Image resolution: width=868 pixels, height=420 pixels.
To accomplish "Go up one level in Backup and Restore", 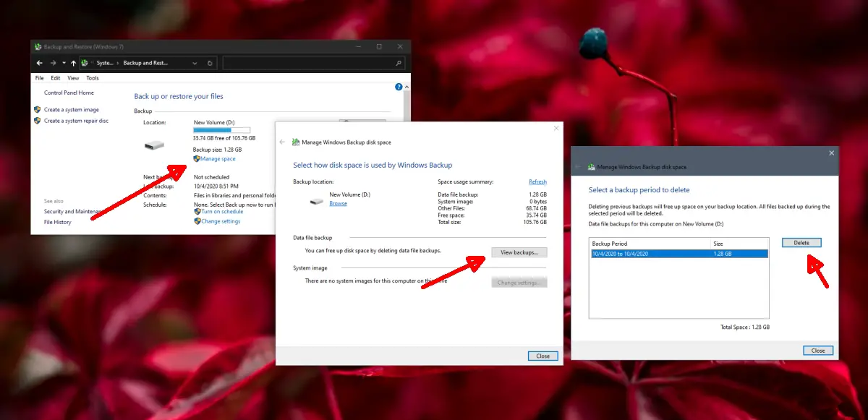I will (73, 63).
